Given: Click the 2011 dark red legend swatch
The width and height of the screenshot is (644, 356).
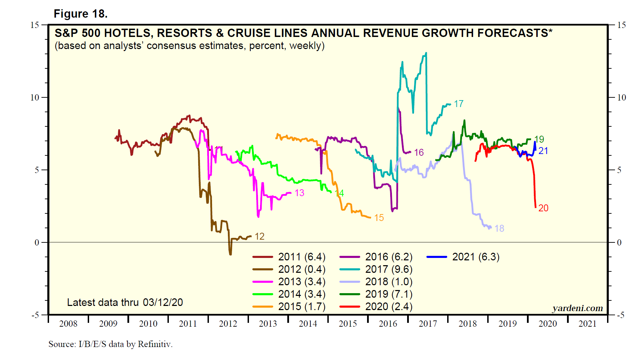Looking at the screenshot, I should point(262,257).
